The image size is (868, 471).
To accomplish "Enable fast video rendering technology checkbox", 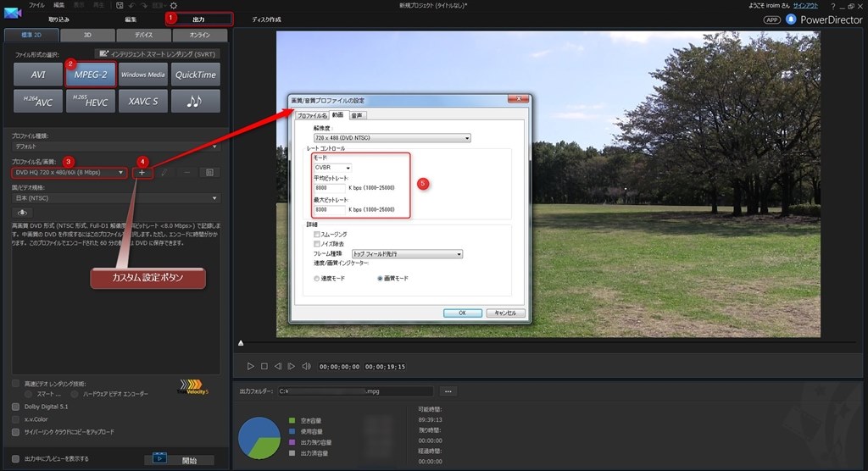I will 15,383.
